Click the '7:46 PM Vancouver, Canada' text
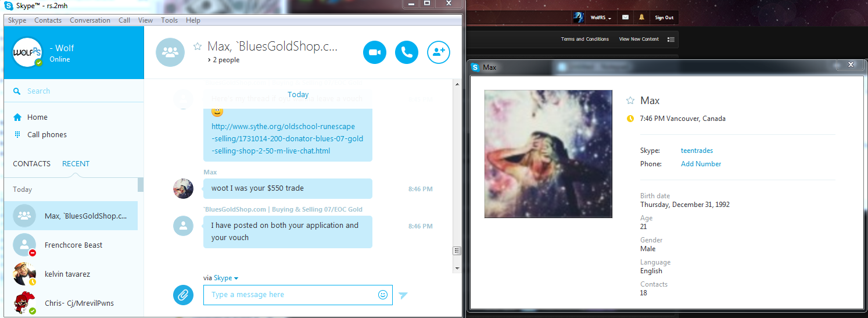 point(683,119)
